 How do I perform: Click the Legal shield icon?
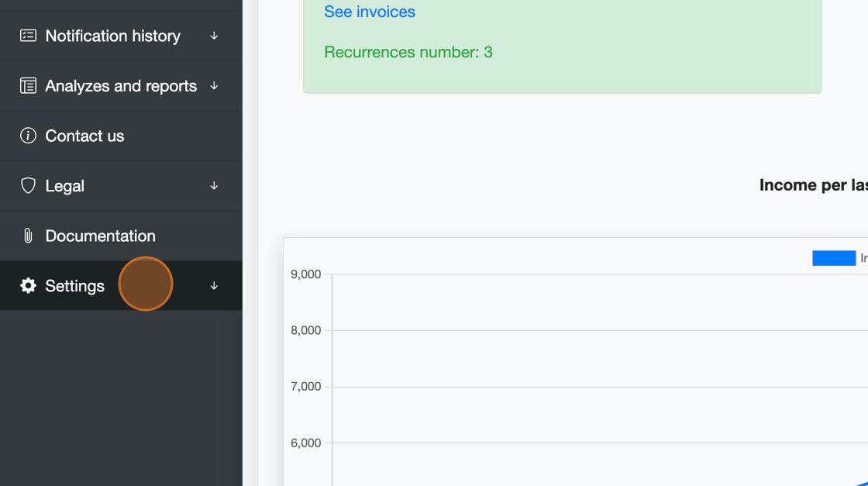click(x=28, y=186)
